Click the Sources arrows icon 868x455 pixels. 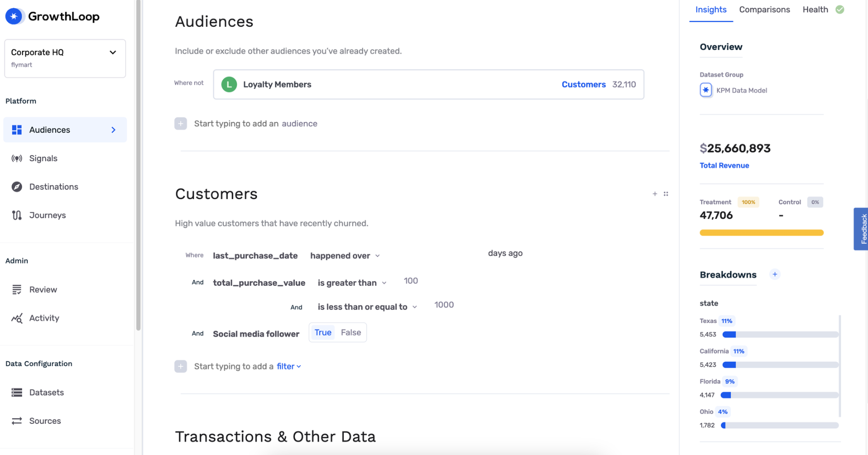point(17,421)
